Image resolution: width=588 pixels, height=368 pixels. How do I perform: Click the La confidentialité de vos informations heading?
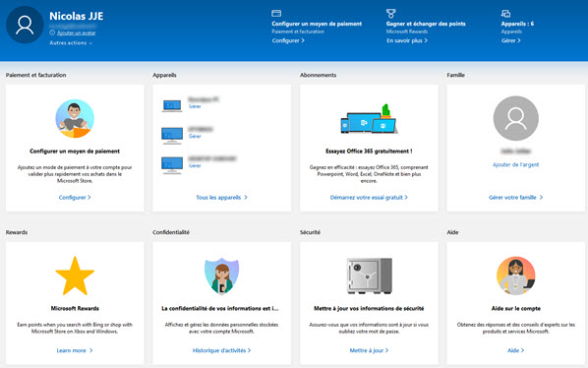220,308
